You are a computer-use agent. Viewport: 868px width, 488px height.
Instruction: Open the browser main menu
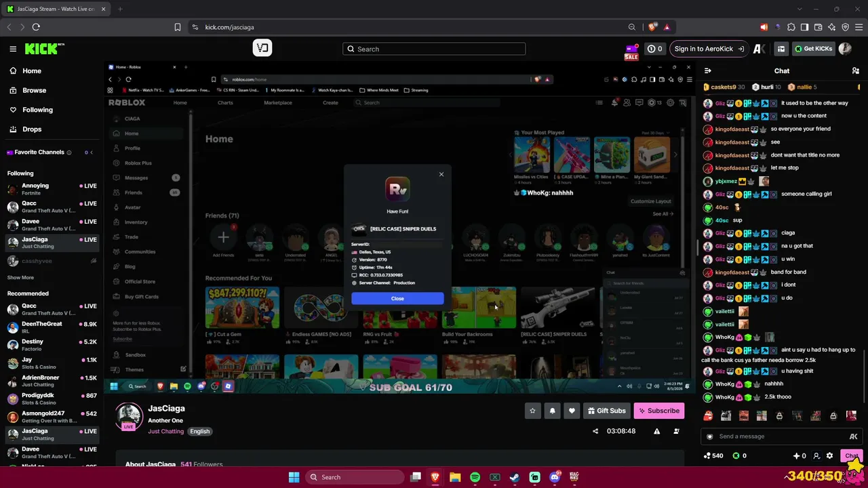(859, 27)
